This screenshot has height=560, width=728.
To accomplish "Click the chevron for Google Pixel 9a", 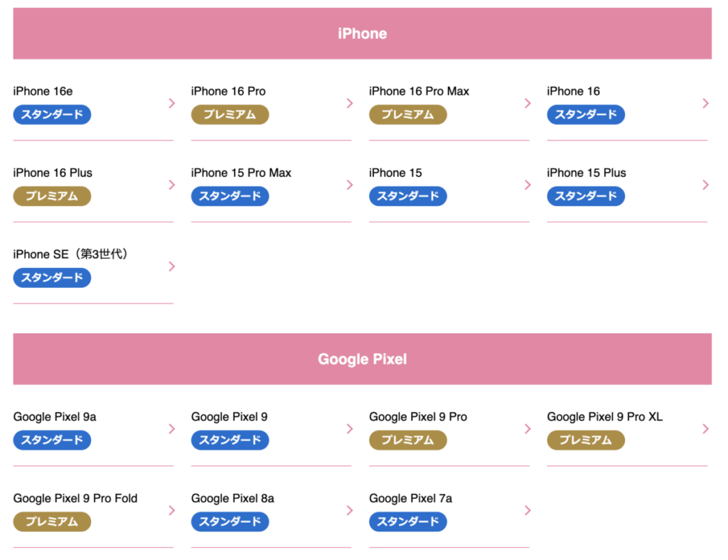I will pos(172,429).
